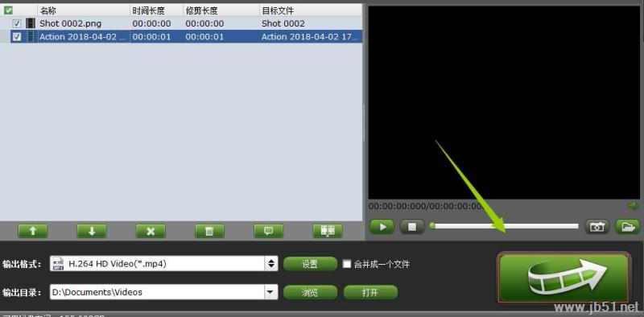Click the black video preview area
Viewport: 644px width, 317px height.
tap(504, 102)
